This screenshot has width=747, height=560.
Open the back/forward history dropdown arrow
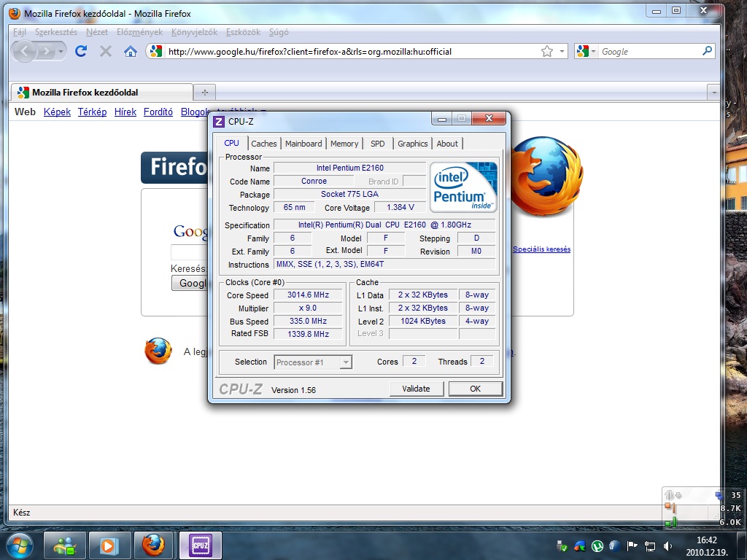tap(61, 51)
